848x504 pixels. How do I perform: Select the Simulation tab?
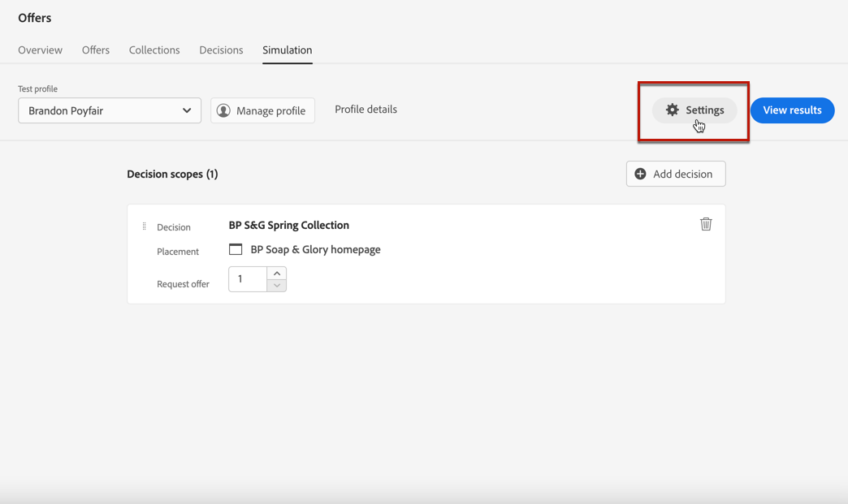(x=287, y=50)
